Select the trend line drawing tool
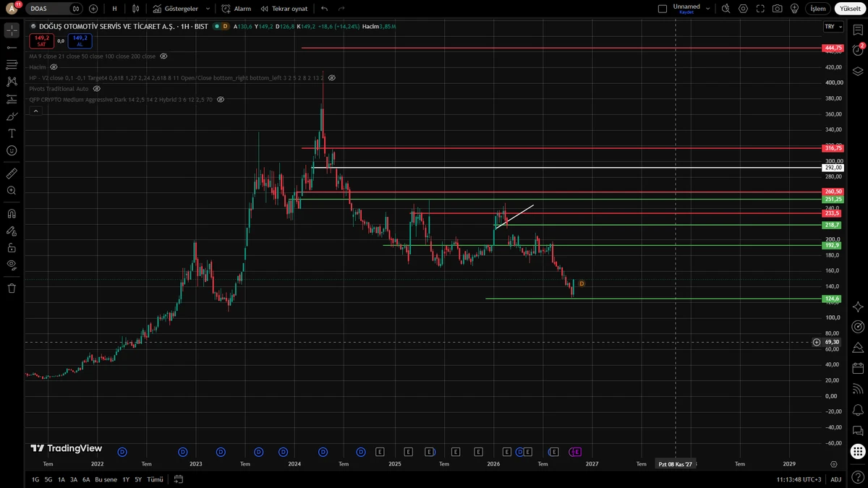 point(12,47)
